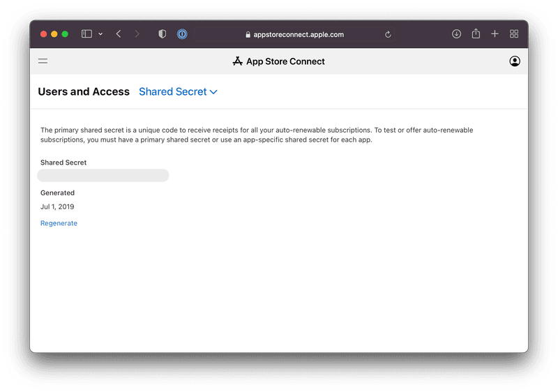558x392 pixels.
Task: Reload the current page
Action: [x=388, y=34]
